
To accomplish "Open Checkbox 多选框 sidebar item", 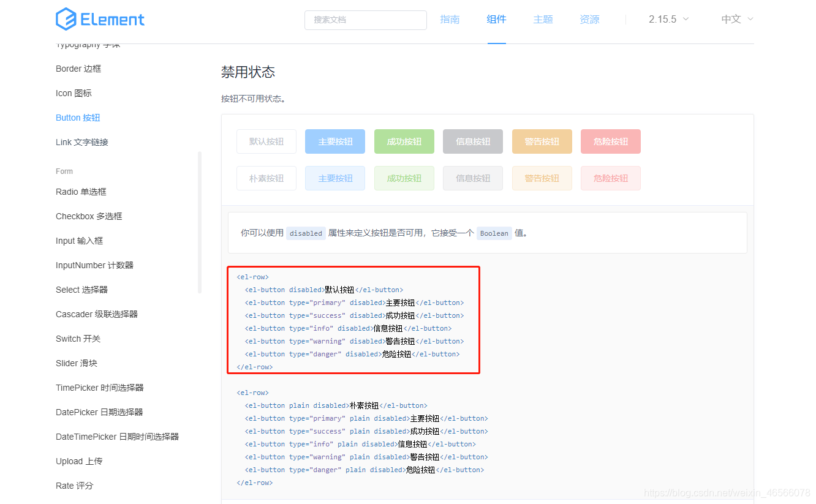I will click(x=89, y=216).
